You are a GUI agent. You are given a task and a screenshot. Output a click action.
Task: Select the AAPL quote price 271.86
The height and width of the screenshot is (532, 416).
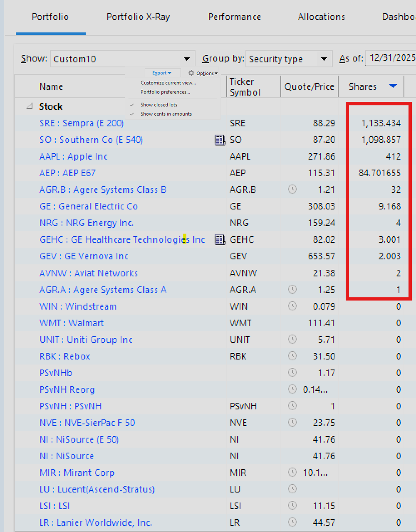(322, 157)
